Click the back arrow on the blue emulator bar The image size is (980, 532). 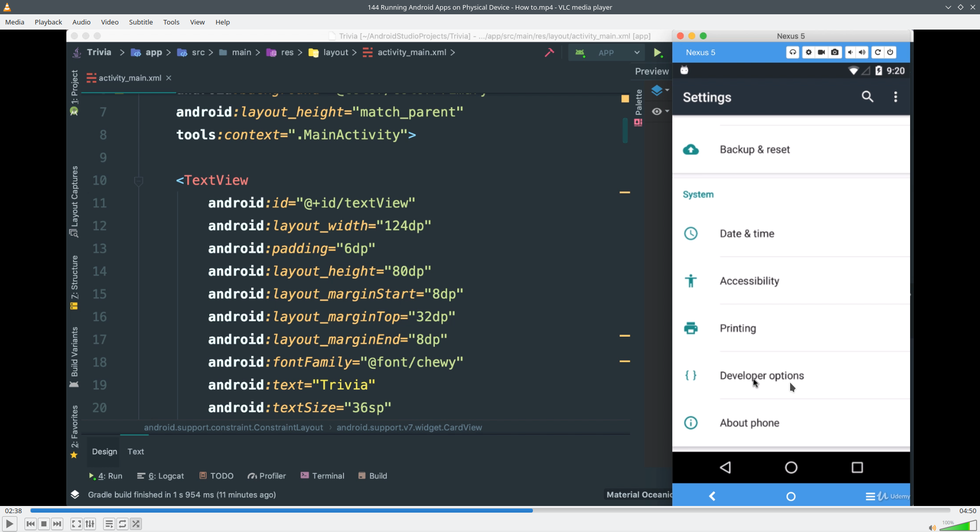[x=712, y=496]
